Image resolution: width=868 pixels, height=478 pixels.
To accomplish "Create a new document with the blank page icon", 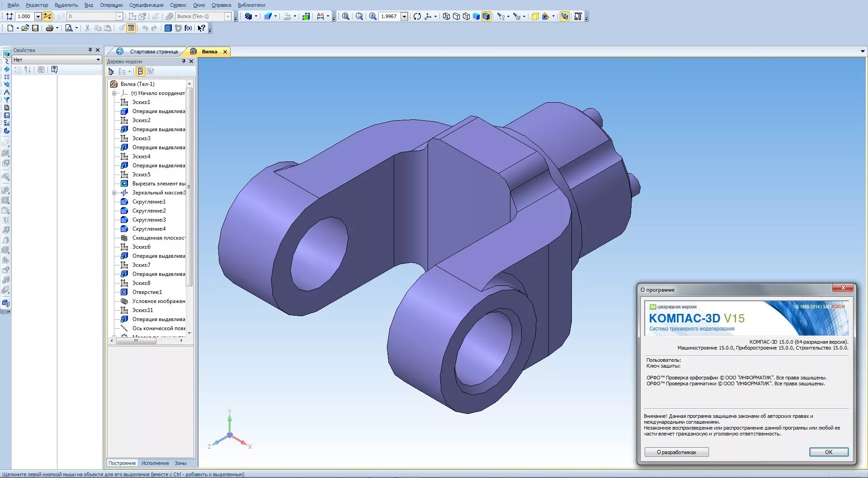I will pyautogui.click(x=10, y=28).
